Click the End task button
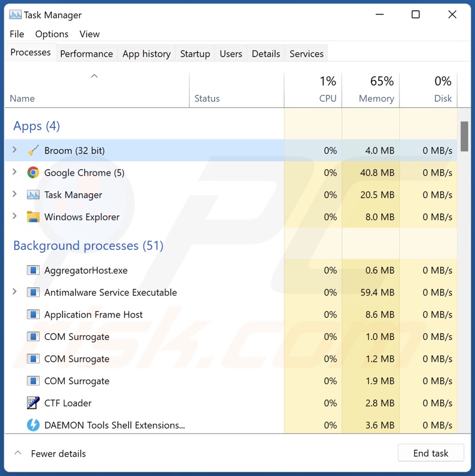This screenshot has width=475, height=476. click(431, 453)
